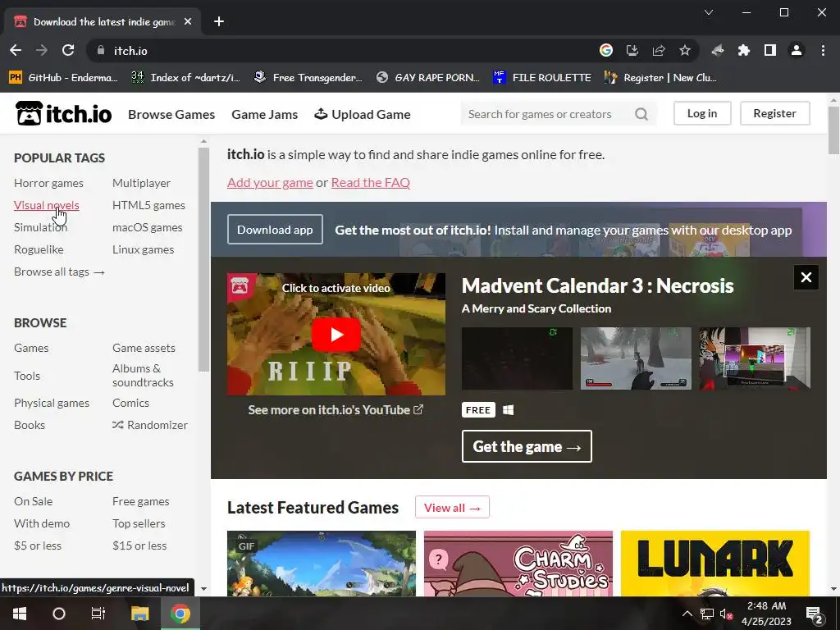This screenshot has height=630, width=840.
Task: Open the FILE ROULETTE bookmark
Action: click(x=542, y=78)
